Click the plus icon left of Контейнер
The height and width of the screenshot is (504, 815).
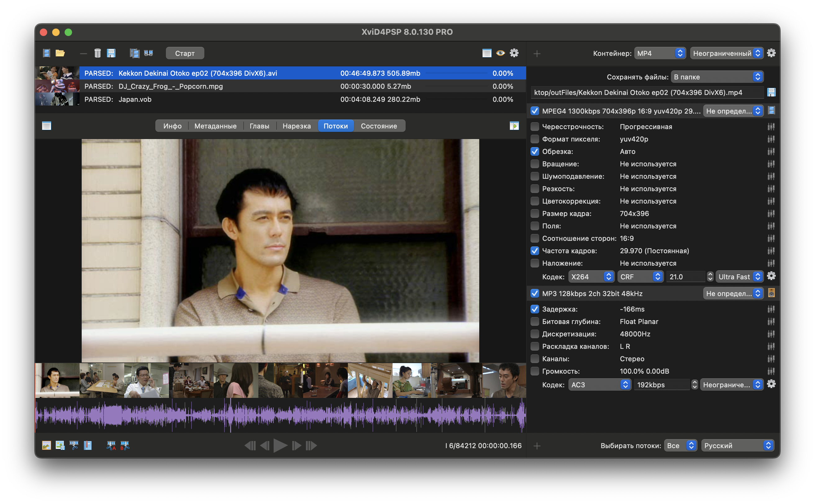pos(537,53)
